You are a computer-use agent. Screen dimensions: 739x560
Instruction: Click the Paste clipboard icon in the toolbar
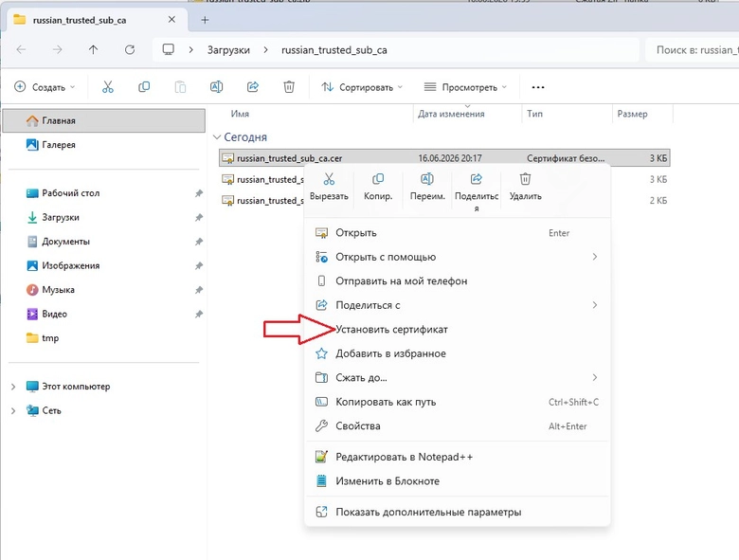(x=180, y=87)
